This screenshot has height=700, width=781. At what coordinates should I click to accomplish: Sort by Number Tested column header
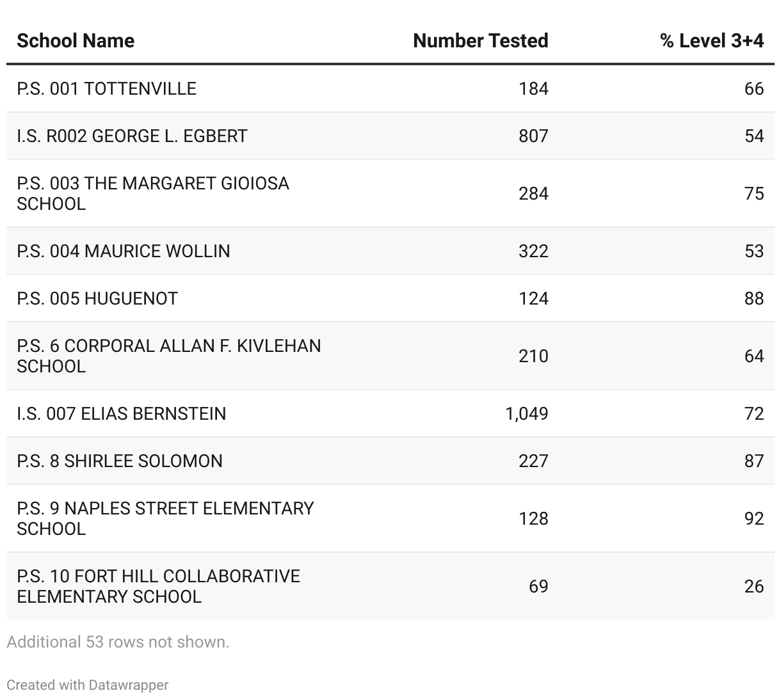click(x=480, y=41)
